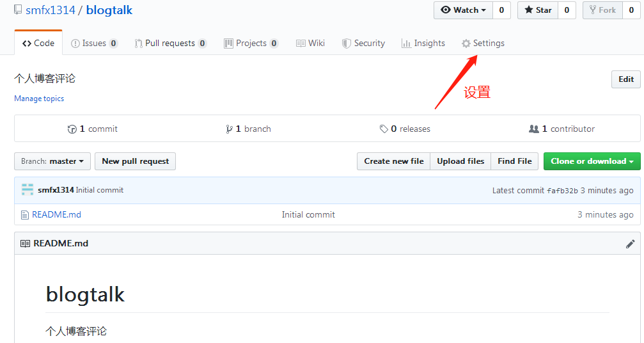The width and height of the screenshot is (644, 343).
Task: Open Initial commit message in README.md row
Action: (308, 214)
